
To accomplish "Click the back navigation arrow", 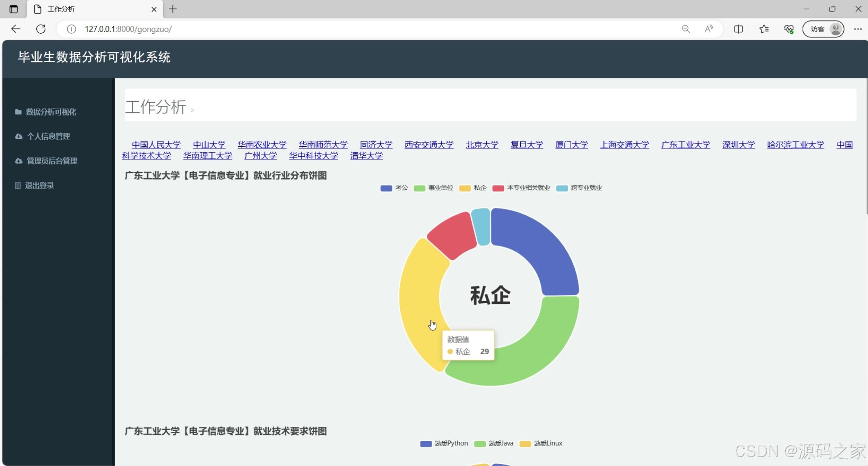I will [16, 29].
